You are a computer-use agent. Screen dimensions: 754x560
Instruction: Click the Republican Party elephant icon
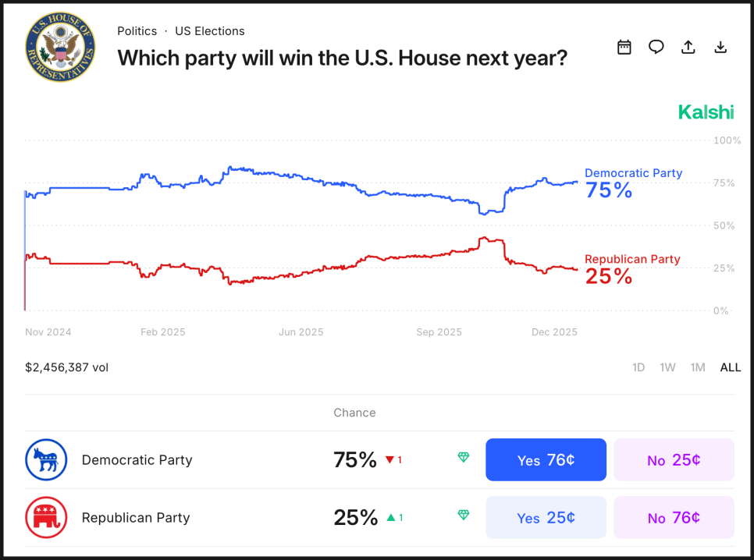tap(47, 517)
